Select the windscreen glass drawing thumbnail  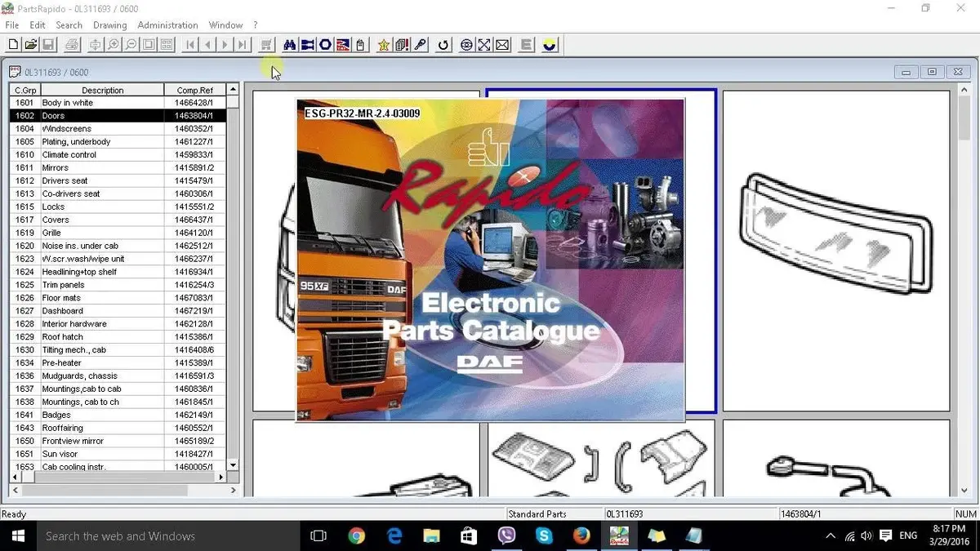[836, 251]
